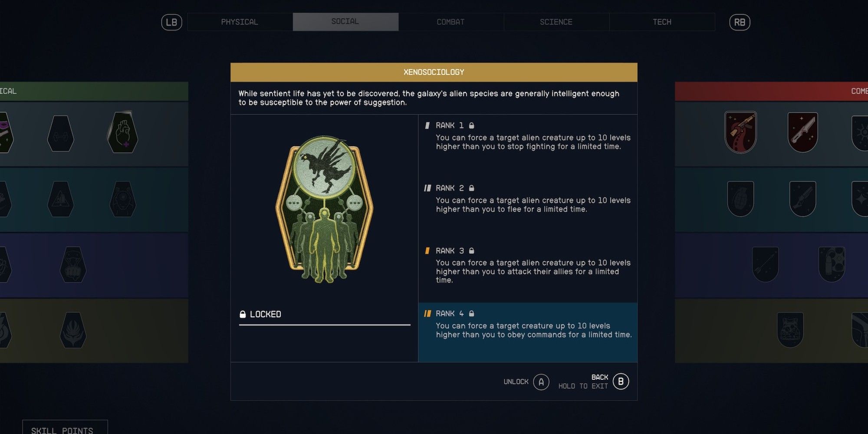The image size is (868, 434).
Task: Click the Locked progress bar
Action: click(325, 324)
